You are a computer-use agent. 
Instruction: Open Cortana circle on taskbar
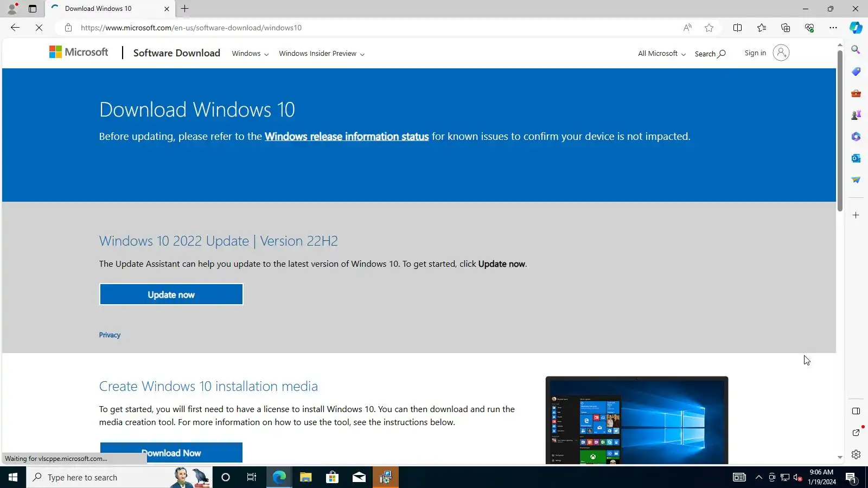pyautogui.click(x=226, y=477)
